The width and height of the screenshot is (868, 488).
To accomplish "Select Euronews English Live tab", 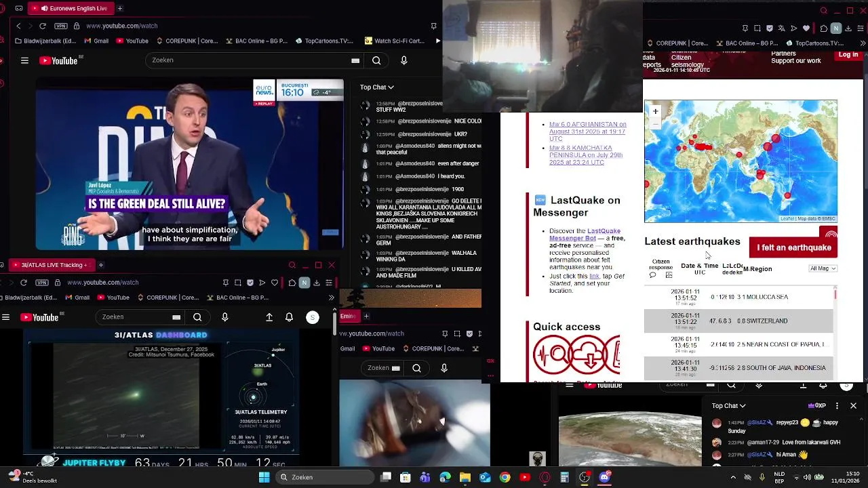I will click(72, 8).
